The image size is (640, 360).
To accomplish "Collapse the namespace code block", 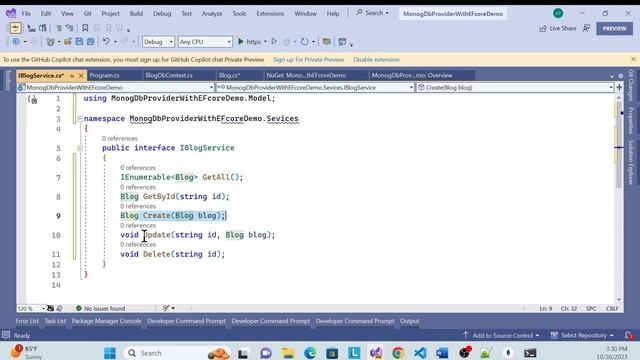I will click(80, 119).
